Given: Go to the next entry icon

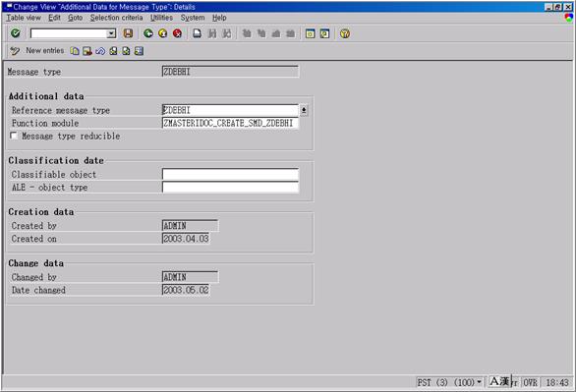Looking at the screenshot, I should click(126, 51).
